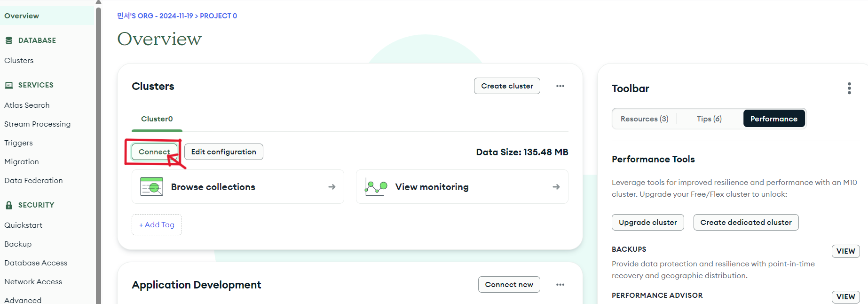The height and width of the screenshot is (304, 868).
Task: Add a tag with + Add Tag
Action: (x=157, y=225)
